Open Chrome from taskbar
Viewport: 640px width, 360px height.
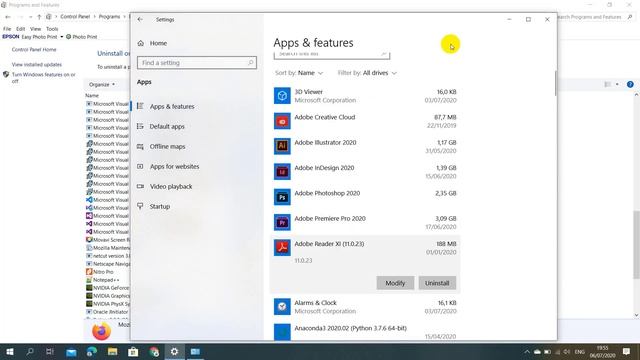154,351
